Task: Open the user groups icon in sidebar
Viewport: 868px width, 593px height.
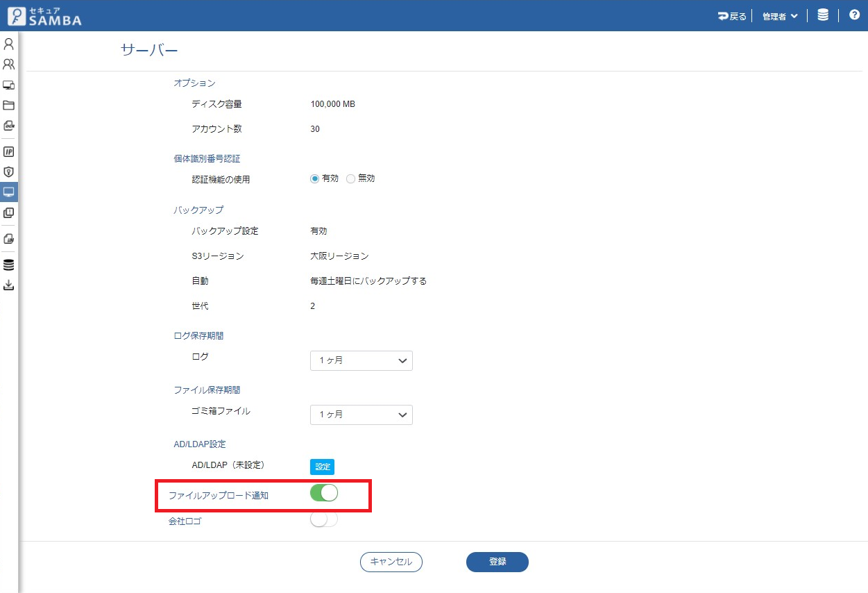Action: [x=8, y=65]
